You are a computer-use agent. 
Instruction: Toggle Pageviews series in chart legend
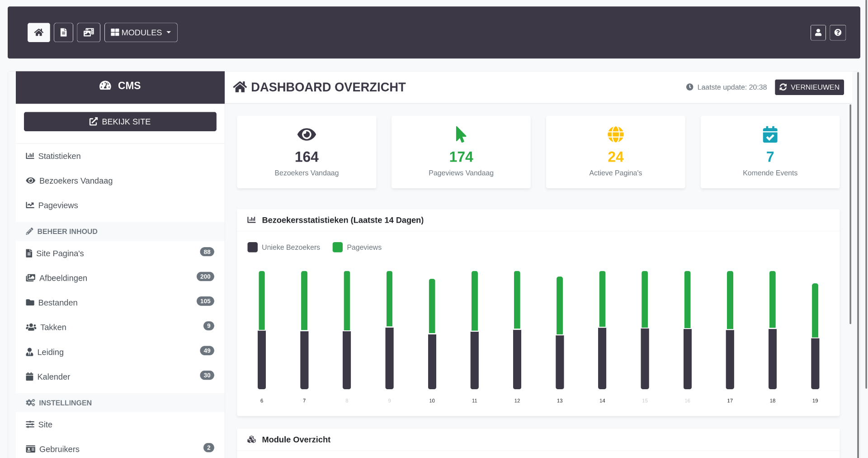(x=363, y=247)
